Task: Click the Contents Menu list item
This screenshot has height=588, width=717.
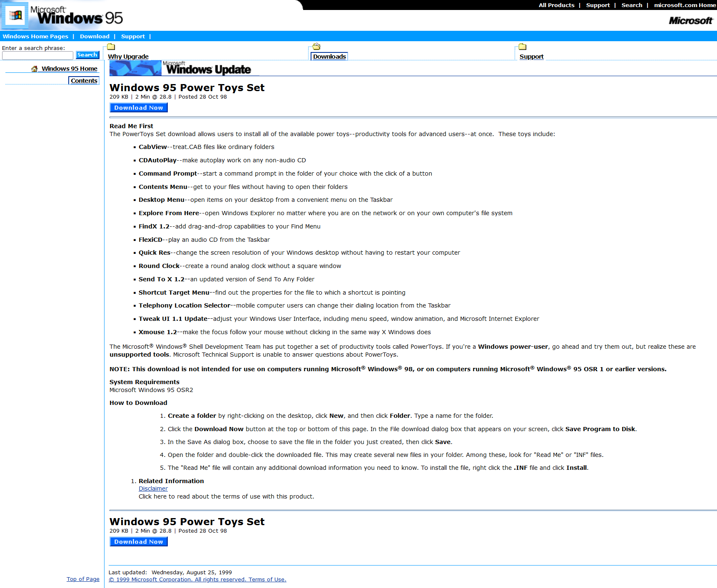Action: [x=243, y=187]
